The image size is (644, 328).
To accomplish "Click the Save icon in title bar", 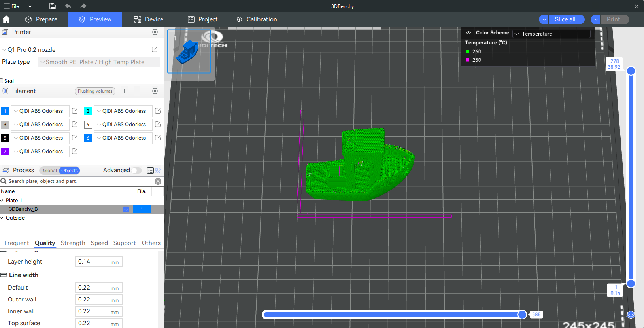I will 53,6.
